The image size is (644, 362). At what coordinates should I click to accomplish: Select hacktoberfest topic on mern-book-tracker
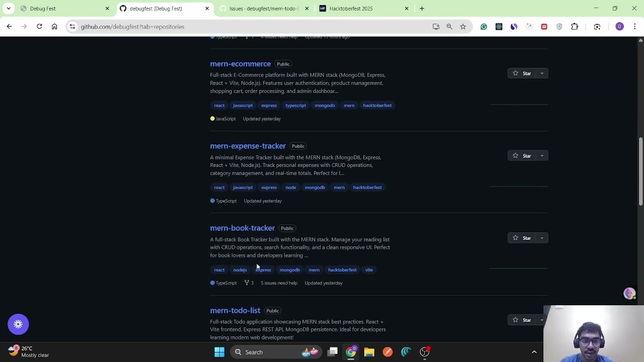[x=342, y=270]
